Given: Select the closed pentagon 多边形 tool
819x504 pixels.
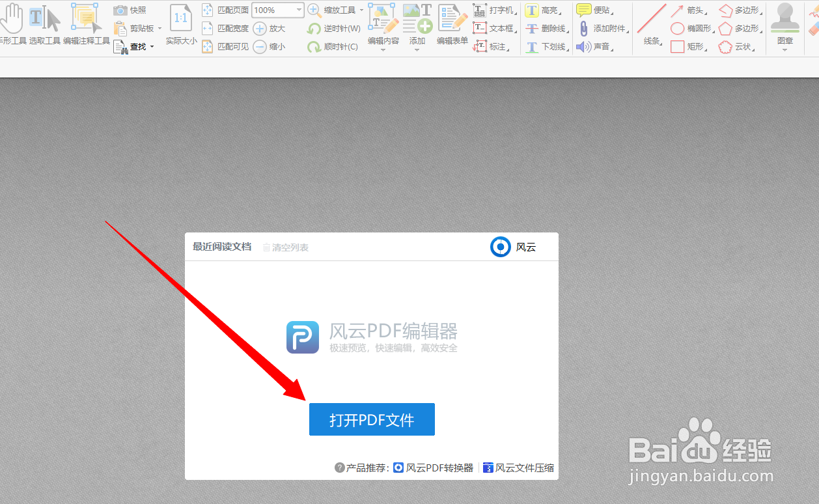Looking at the screenshot, I should pos(740,28).
